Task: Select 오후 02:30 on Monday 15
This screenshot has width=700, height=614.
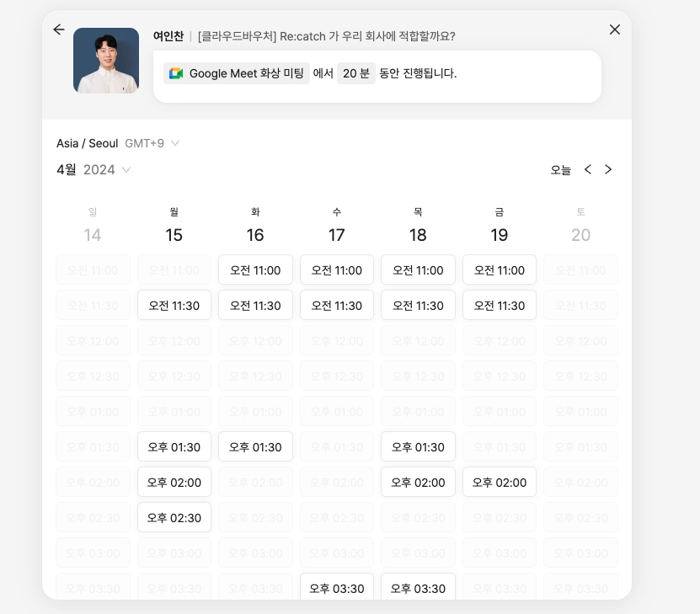Action: coord(174,517)
